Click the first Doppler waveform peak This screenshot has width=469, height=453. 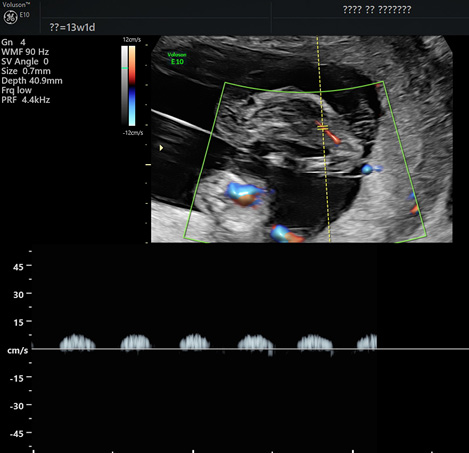tap(77, 342)
